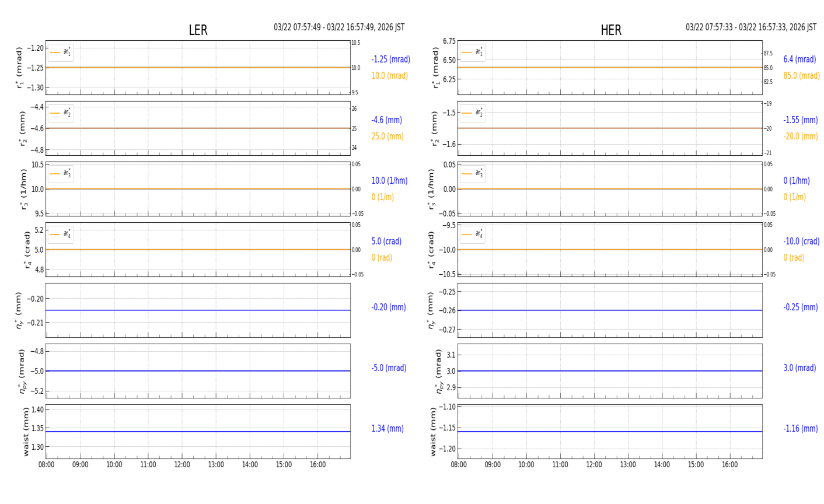Click the ∂r1* legend in the LER plot
824x504 pixels.
coord(61,52)
